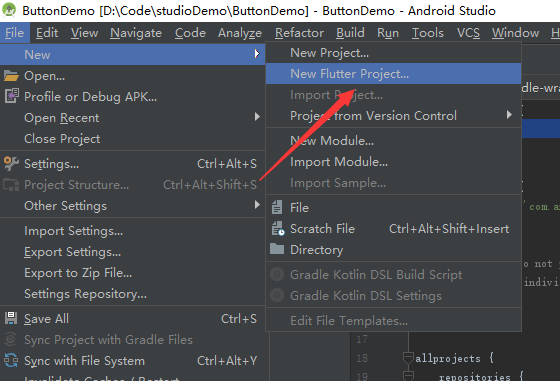The image size is (560, 381).
Task: Expand Other Settings submenu arrow
Action: pyautogui.click(x=257, y=205)
